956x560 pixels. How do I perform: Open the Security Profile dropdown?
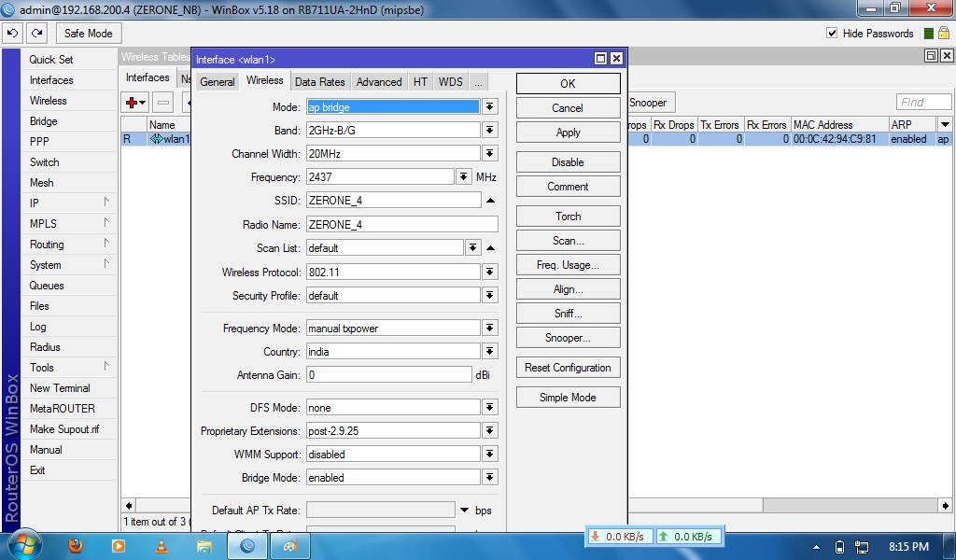pos(489,296)
